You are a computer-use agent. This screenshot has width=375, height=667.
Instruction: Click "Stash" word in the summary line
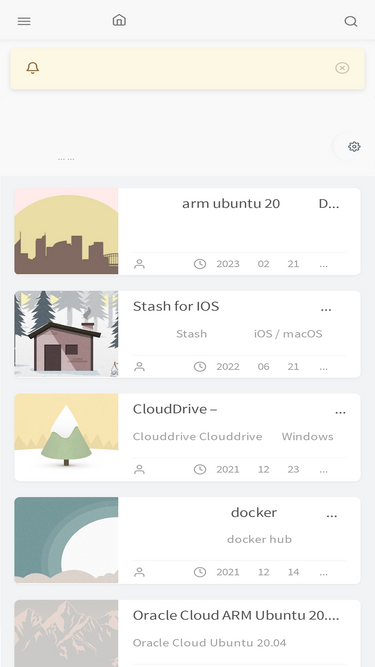pos(192,334)
